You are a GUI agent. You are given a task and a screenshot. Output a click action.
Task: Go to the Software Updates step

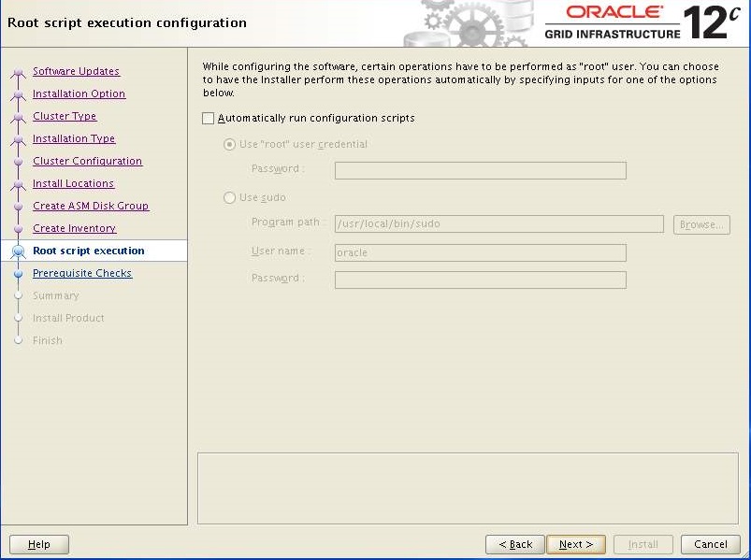76,71
